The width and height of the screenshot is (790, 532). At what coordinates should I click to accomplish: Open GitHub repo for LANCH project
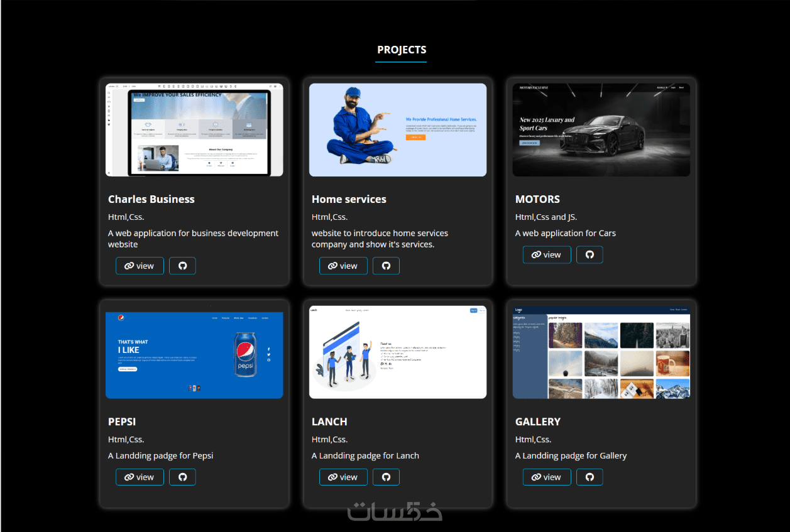386,477
